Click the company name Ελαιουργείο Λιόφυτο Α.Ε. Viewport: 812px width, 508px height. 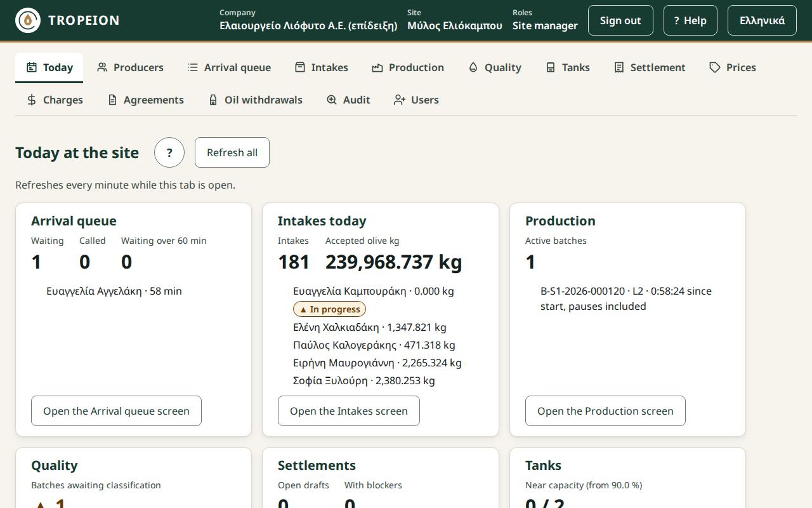308,25
